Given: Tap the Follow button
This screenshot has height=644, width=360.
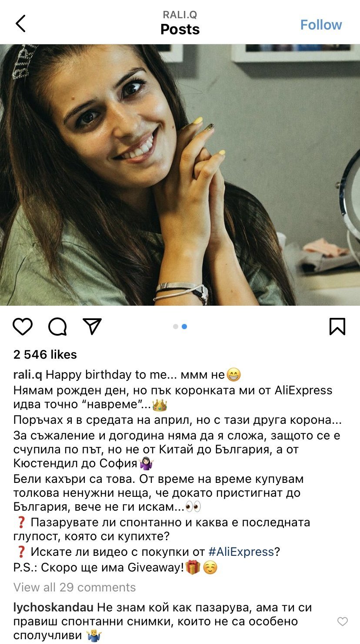Looking at the screenshot, I should point(321,25).
